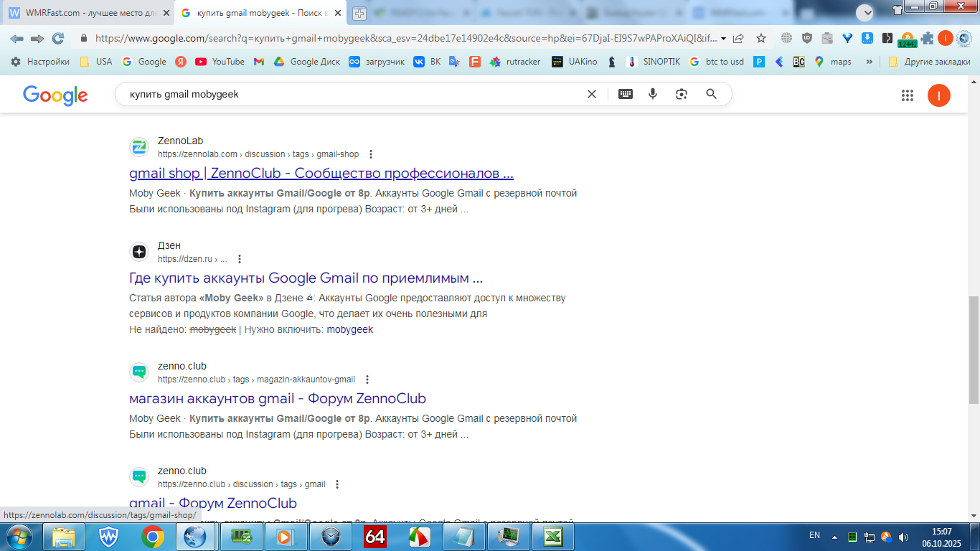Viewport: 980px width, 551px height.
Task: Open the Google Диск bookmark
Action: point(307,62)
